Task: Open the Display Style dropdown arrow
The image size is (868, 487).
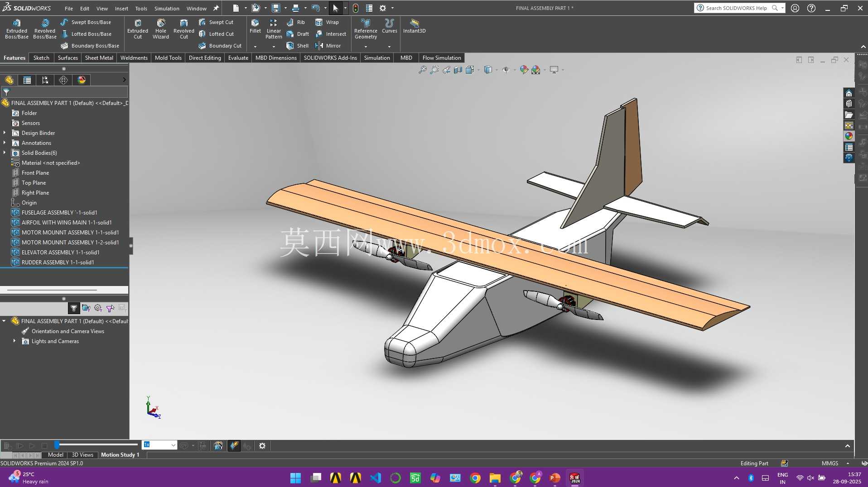Action: (x=497, y=70)
